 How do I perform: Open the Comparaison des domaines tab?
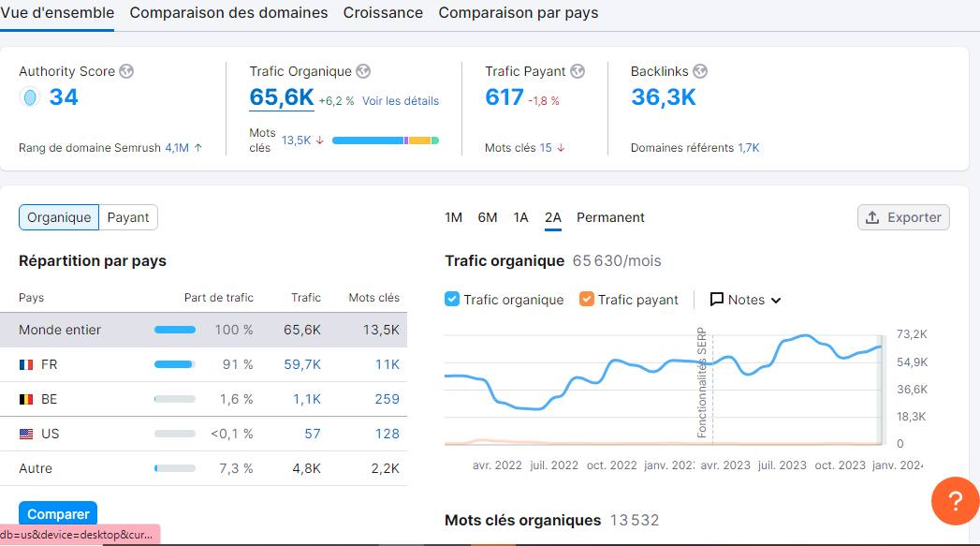click(228, 12)
